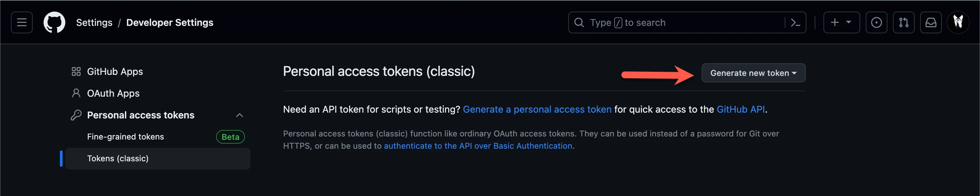Click the GitHub logo

[54, 22]
